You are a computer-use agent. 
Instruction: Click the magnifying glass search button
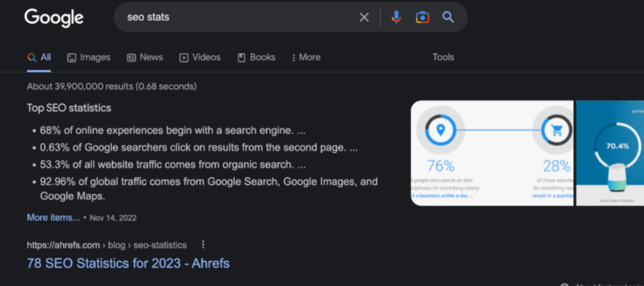448,17
